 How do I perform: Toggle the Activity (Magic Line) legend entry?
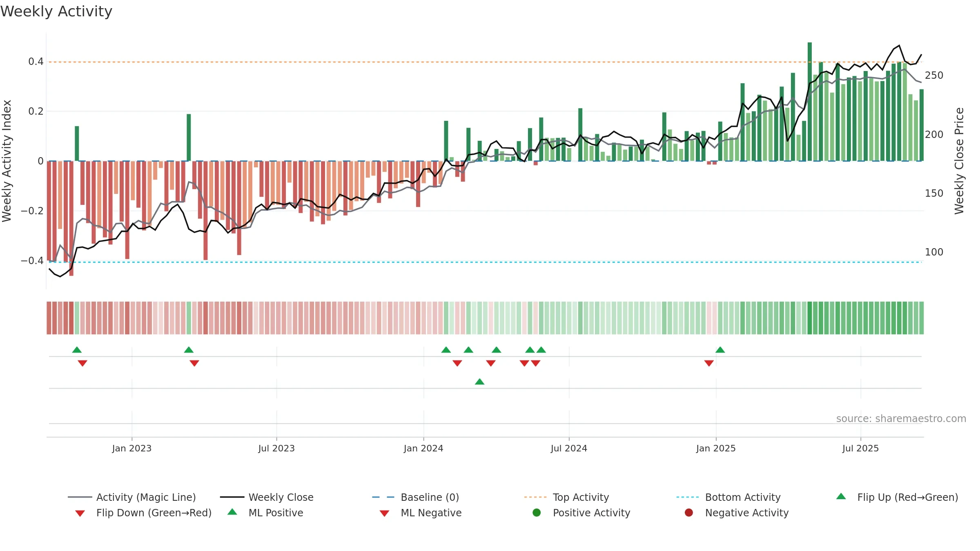point(132,497)
